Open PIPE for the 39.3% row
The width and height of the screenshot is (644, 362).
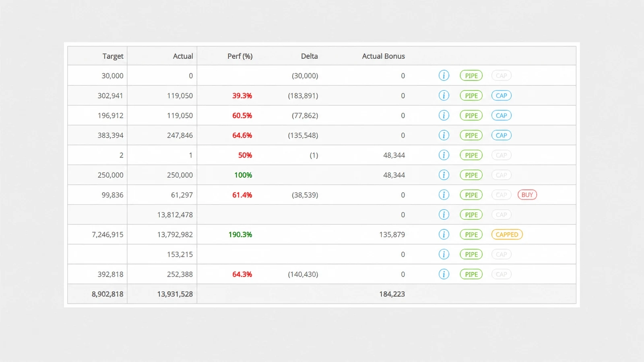pos(471,95)
